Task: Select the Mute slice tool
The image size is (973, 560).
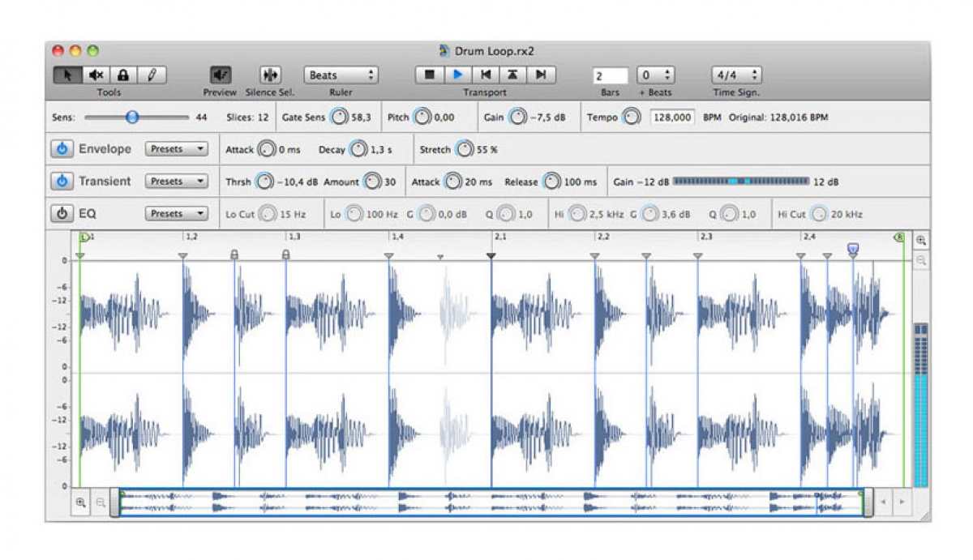Action: 96,75
